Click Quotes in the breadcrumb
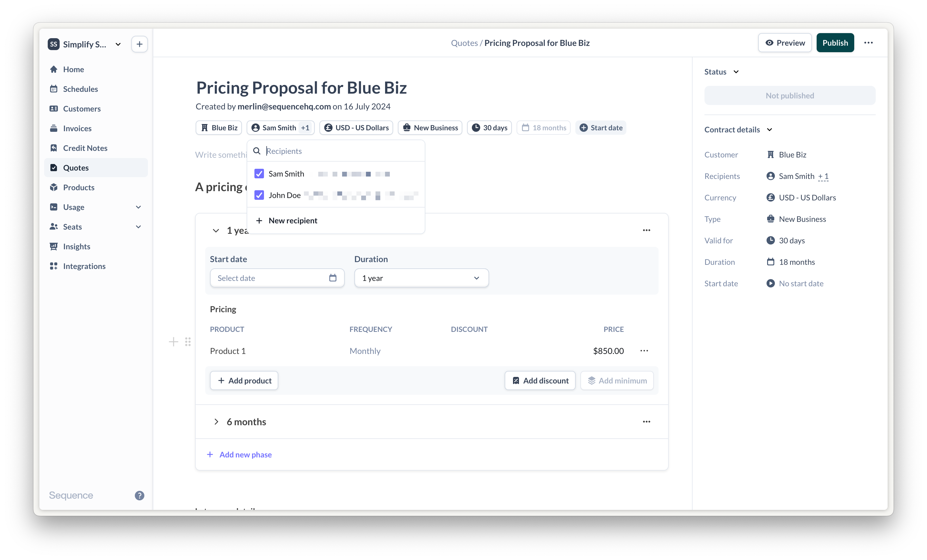The height and width of the screenshot is (560, 927). (x=464, y=43)
